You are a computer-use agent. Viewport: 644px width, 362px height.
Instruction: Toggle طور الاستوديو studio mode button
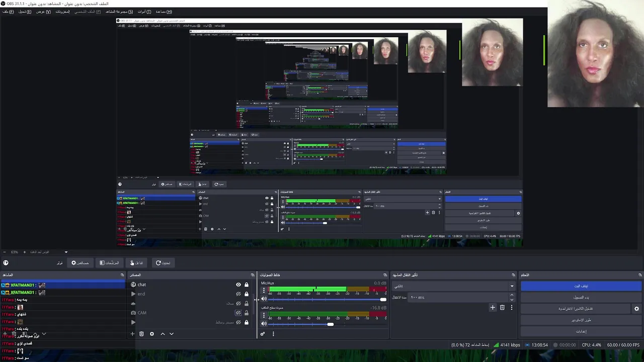pyautogui.click(x=581, y=320)
